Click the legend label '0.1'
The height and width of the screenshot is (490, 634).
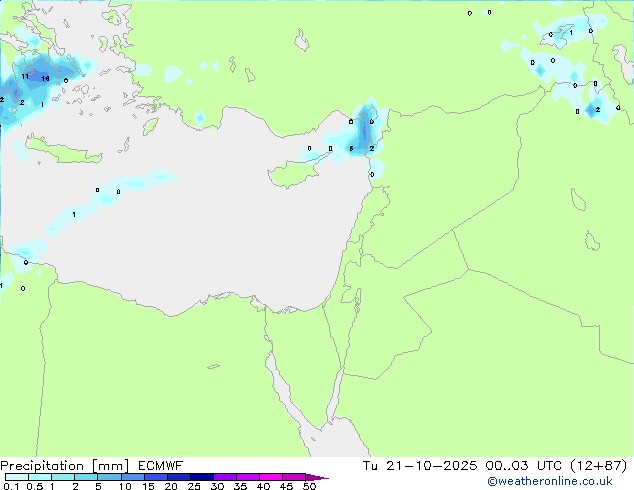[x=11, y=486]
